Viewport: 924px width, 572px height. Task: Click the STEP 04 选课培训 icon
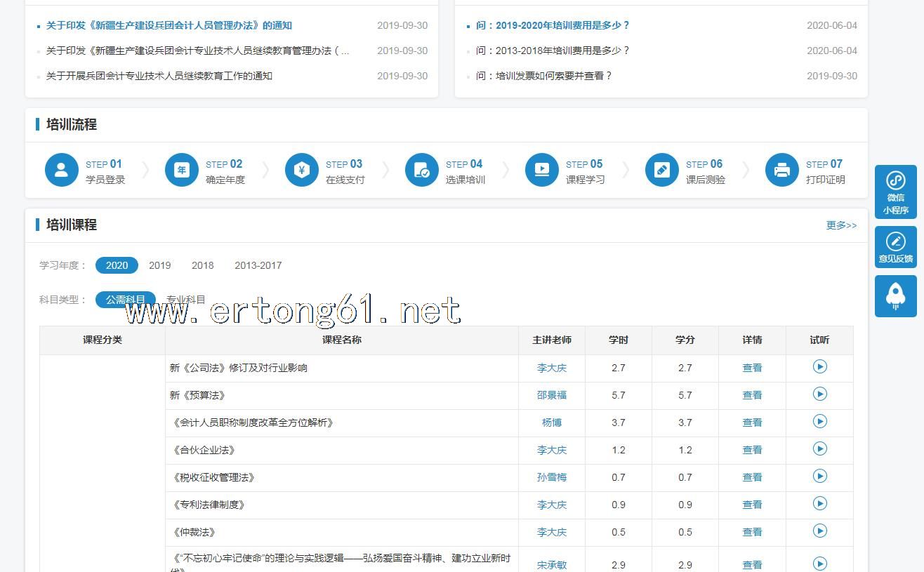pos(422,170)
